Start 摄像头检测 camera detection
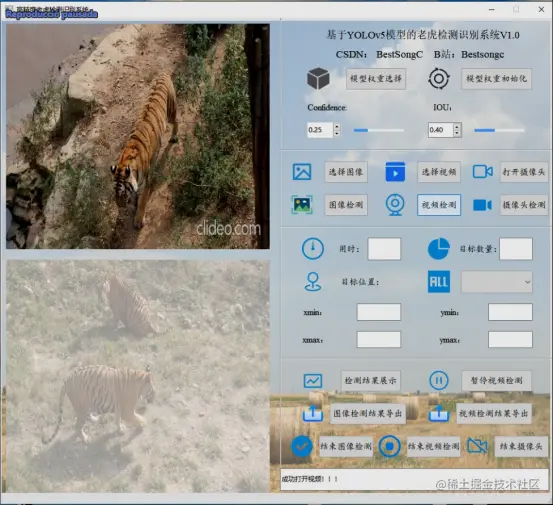The image size is (554, 505). (524, 205)
